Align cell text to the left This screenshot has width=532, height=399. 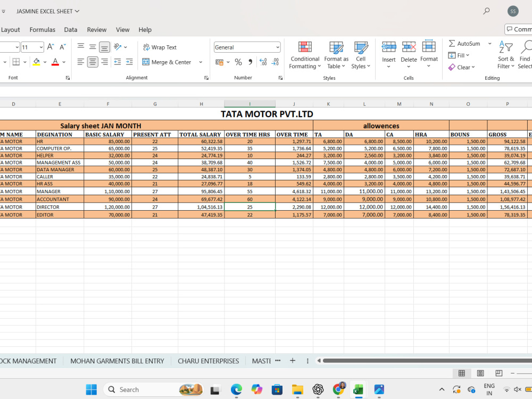[80, 62]
